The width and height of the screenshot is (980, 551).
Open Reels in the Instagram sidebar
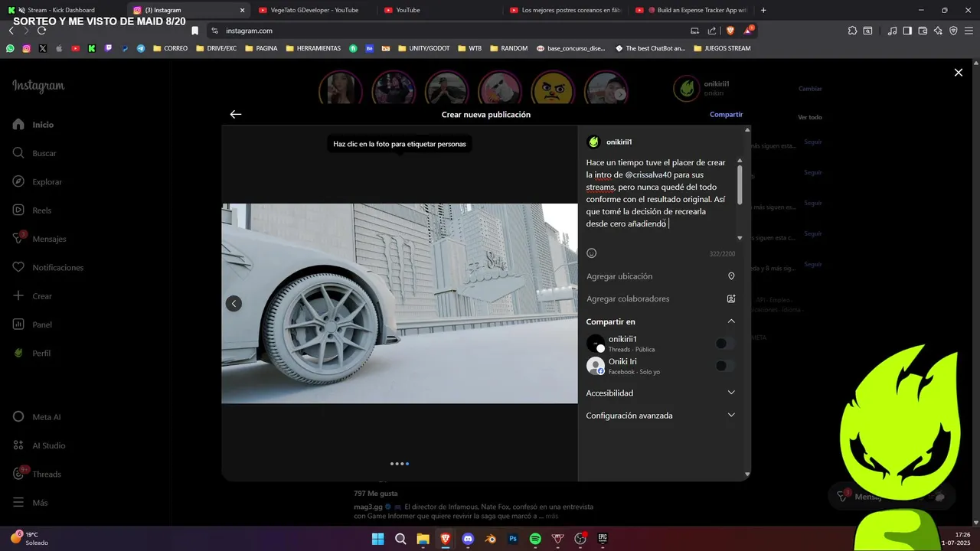pos(33,210)
